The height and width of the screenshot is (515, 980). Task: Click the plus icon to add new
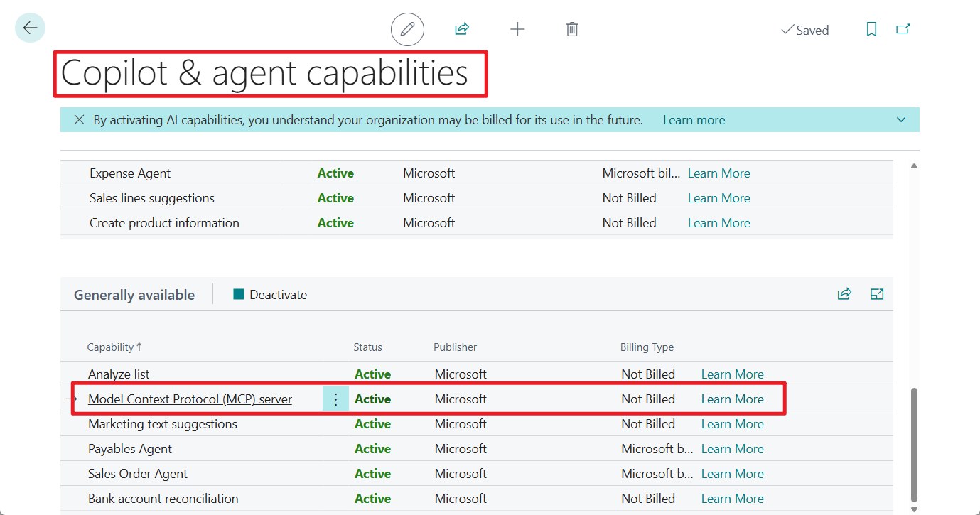click(x=517, y=29)
